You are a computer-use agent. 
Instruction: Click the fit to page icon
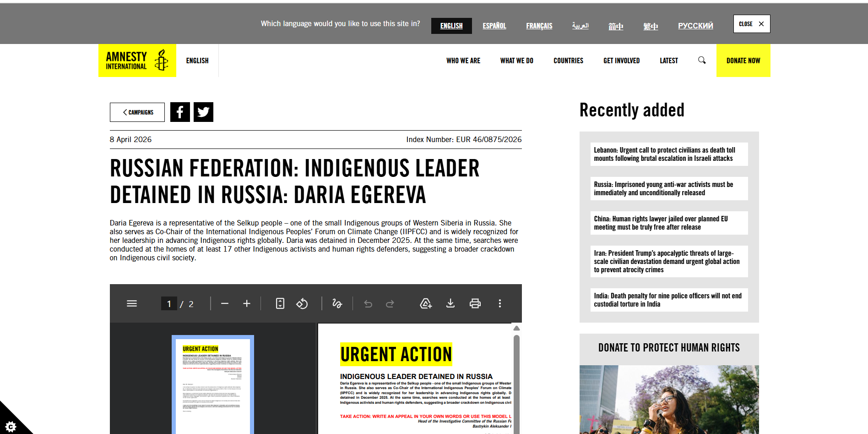pyautogui.click(x=280, y=303)
